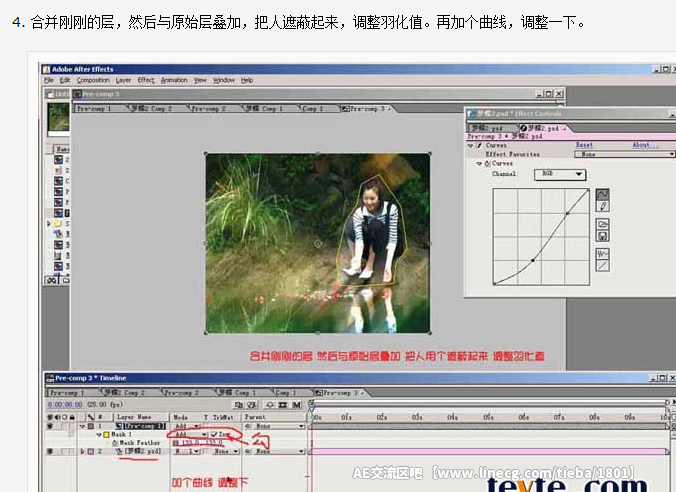Open the Mask 1 mode Add dropdown

191,435
